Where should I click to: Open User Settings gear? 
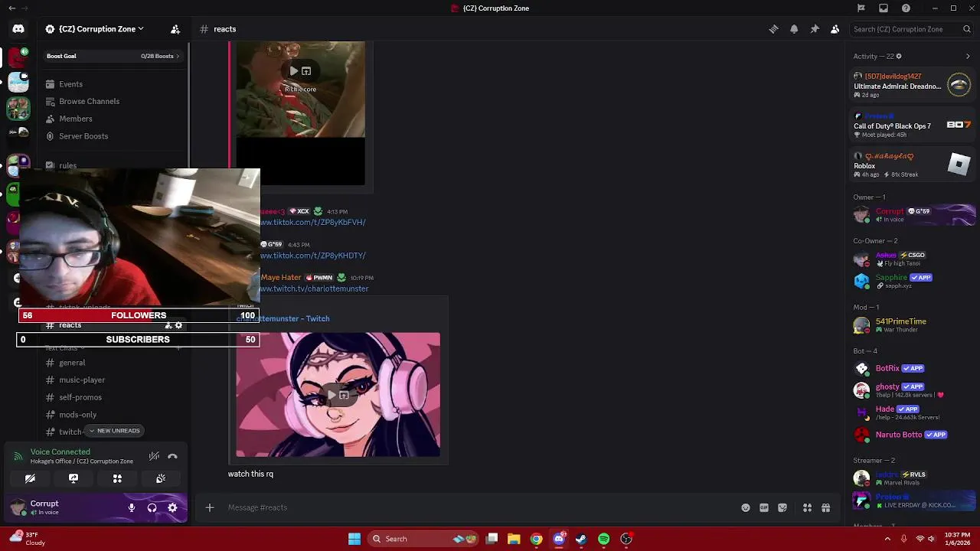(172, 507)
